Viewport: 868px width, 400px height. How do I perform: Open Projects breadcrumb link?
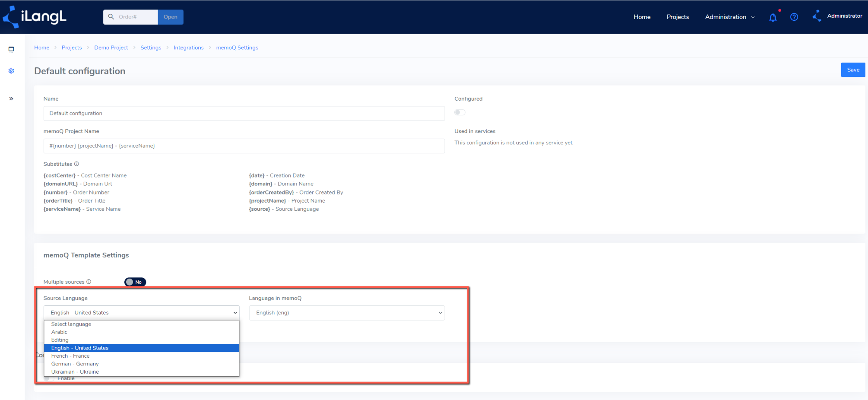pyautogui.click(x=72, y=48)
